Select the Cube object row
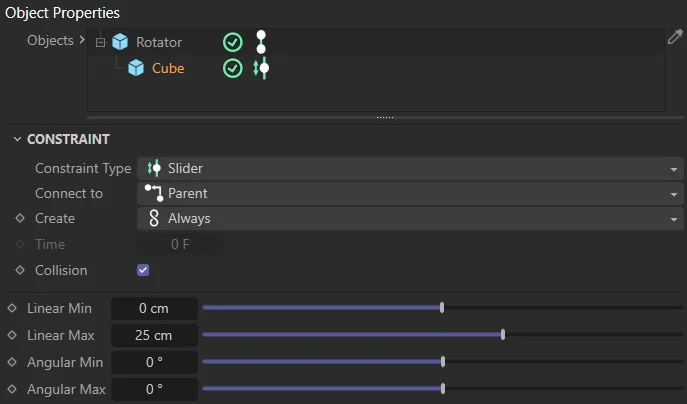The image size is (687, 404). pyautogui.click(x=376, y=68)
